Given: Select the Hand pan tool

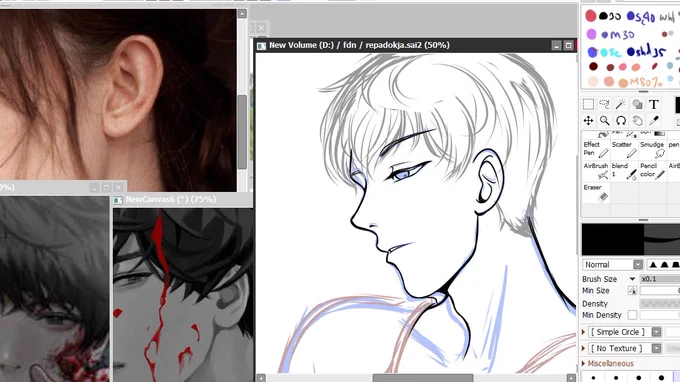Looking at the screenshot, I should coord(638,121).
